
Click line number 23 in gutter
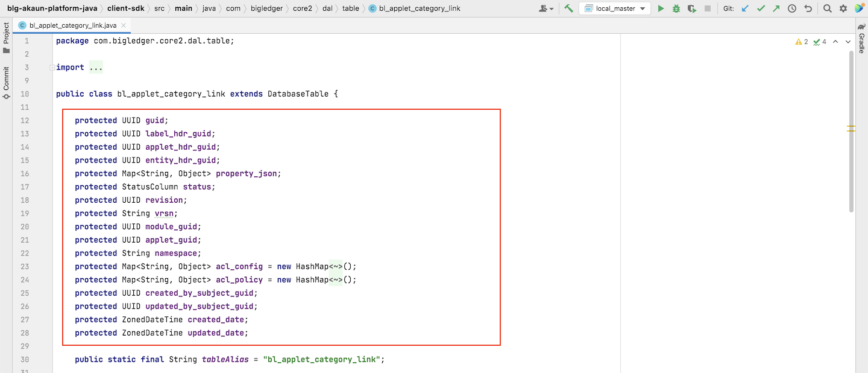tap(25, 266)
